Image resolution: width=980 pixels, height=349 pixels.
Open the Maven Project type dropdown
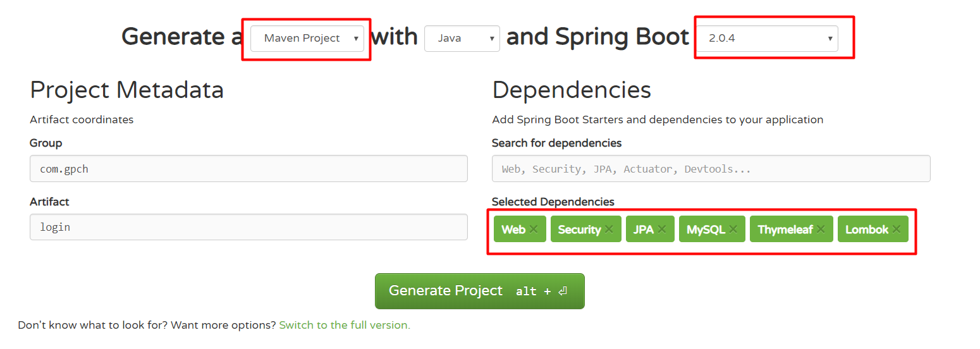pyautogui.click(x=307, y=39)
